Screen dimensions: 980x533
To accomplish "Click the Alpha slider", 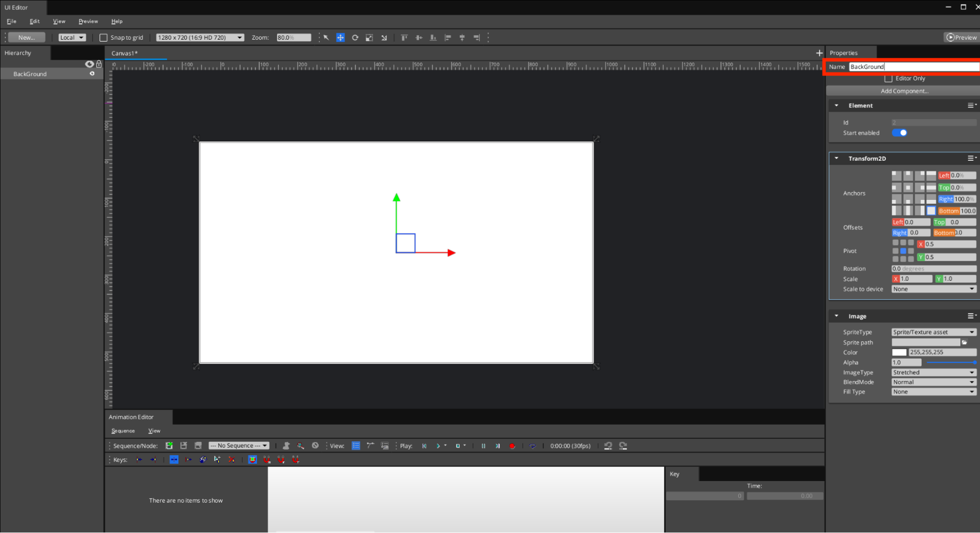I will click(951, 363).
